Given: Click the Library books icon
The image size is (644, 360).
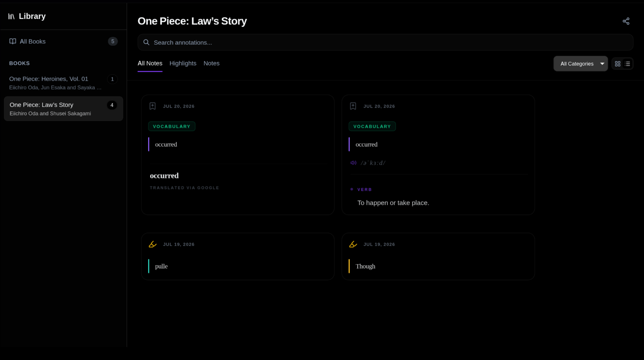Looking at the screenshot, I should [11, 17].
